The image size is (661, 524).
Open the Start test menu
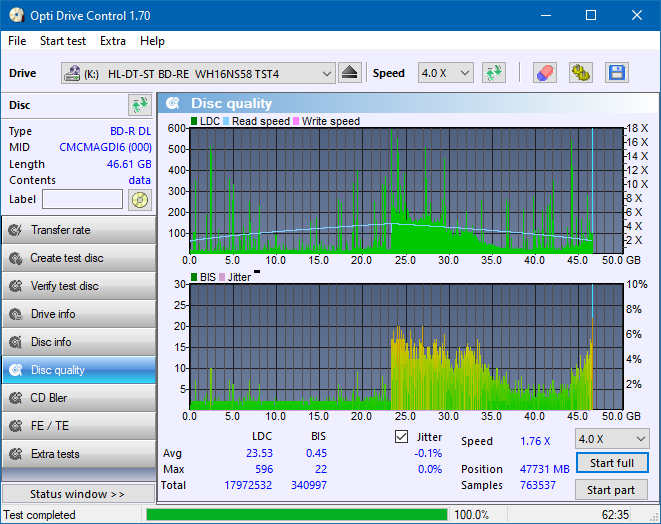(63, 41)
